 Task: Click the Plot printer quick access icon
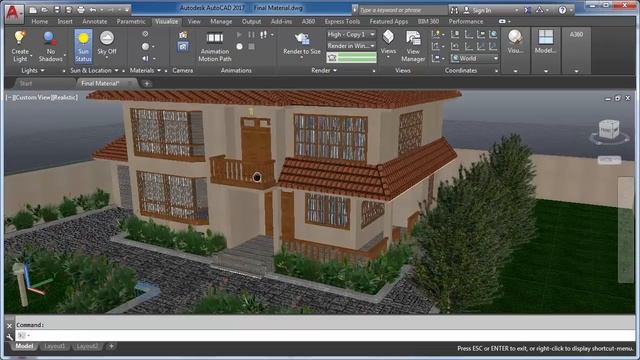click(x=81, y=9)
